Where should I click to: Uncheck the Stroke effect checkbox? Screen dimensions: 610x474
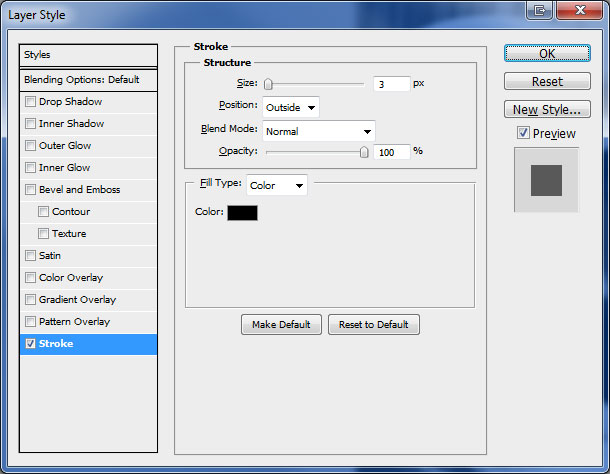[31, 344]
